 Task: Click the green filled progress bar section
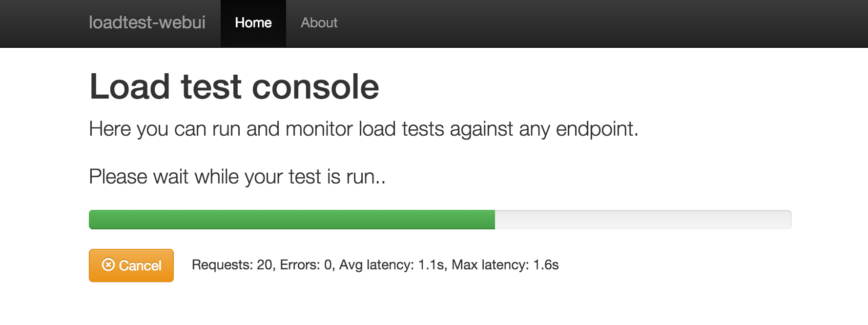tap(292, 220)
